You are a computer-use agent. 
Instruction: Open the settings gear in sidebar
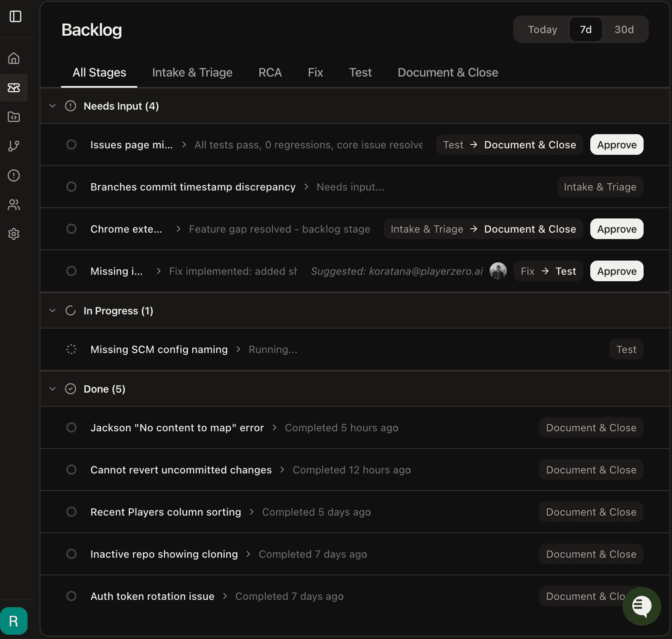pyautogui.click(x=14, y=234)
